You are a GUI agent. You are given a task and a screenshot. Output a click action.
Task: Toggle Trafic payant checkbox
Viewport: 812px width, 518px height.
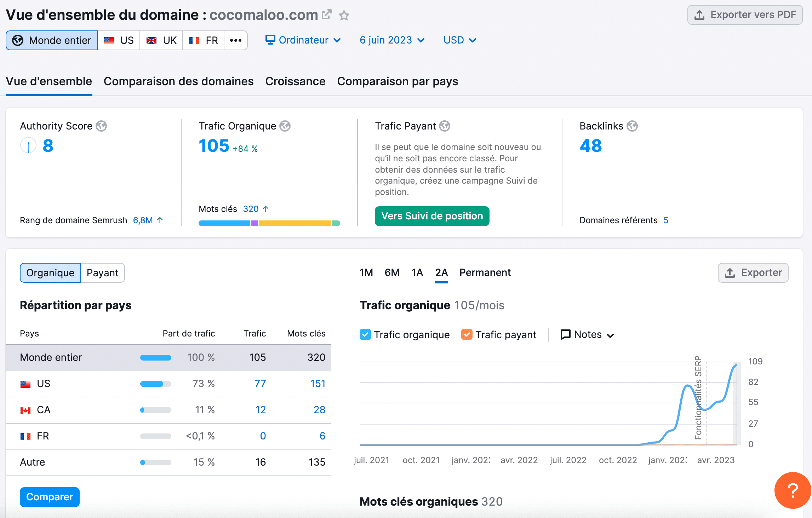[467, 334]
